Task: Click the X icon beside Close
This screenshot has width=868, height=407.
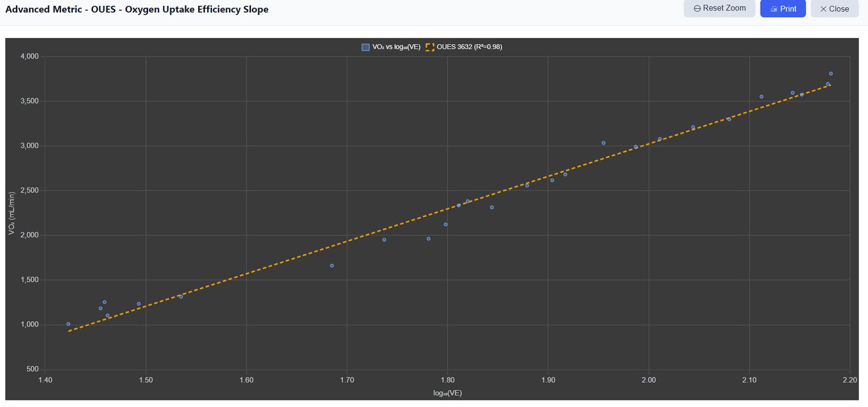Action: point(823,9)
